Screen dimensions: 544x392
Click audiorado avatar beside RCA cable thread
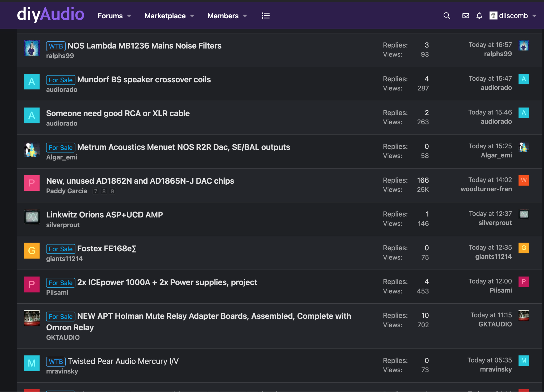pos(32,115)
